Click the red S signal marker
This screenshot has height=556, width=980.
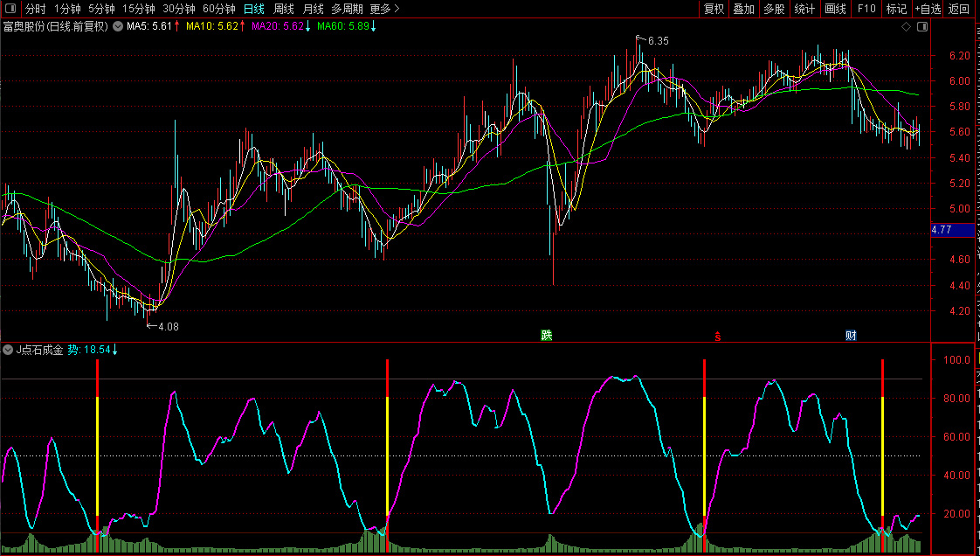(718, 336)
